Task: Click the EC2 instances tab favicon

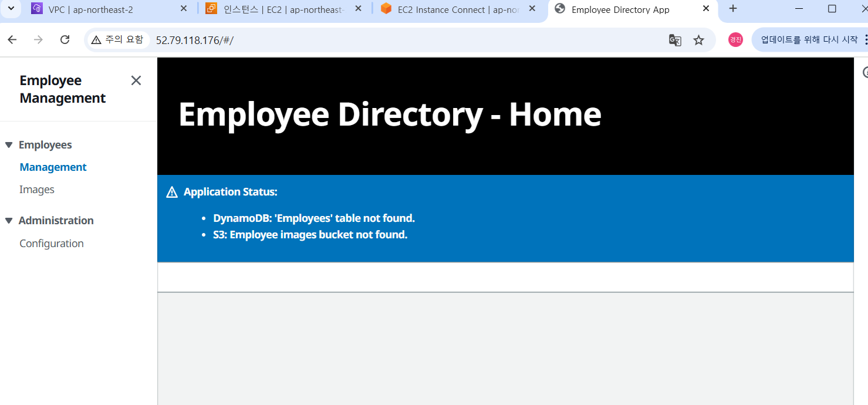Action: 211,9
